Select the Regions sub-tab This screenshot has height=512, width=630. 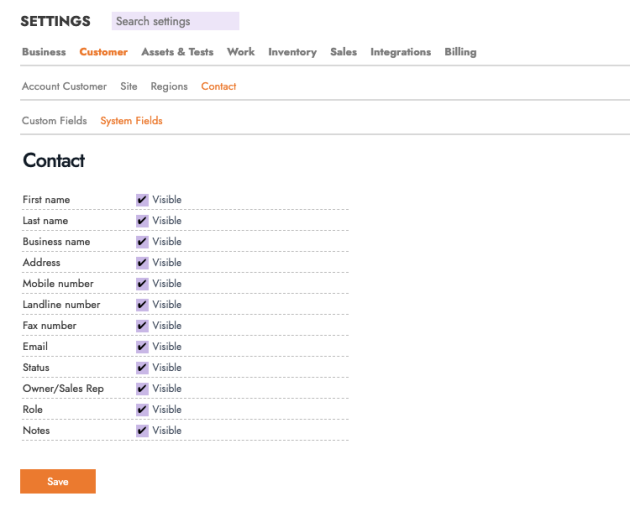[x=169, y=87]
